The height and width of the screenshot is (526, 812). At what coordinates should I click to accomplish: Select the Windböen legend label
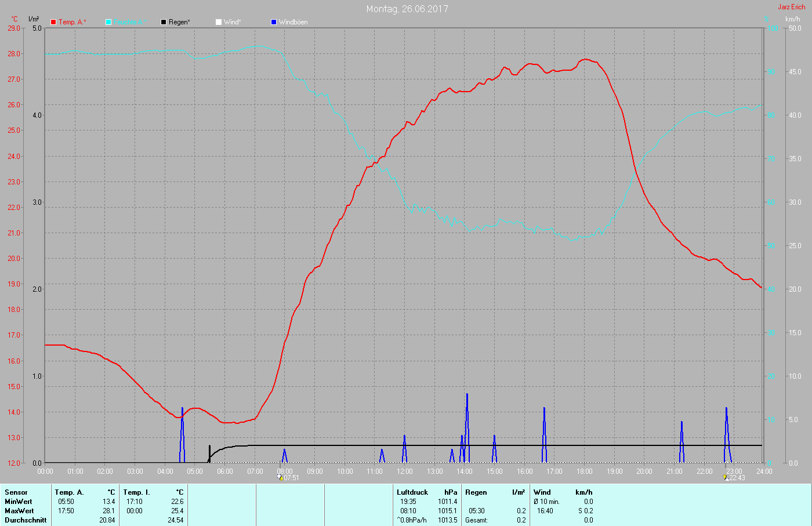pyautogui.click(x=293, y=22)
